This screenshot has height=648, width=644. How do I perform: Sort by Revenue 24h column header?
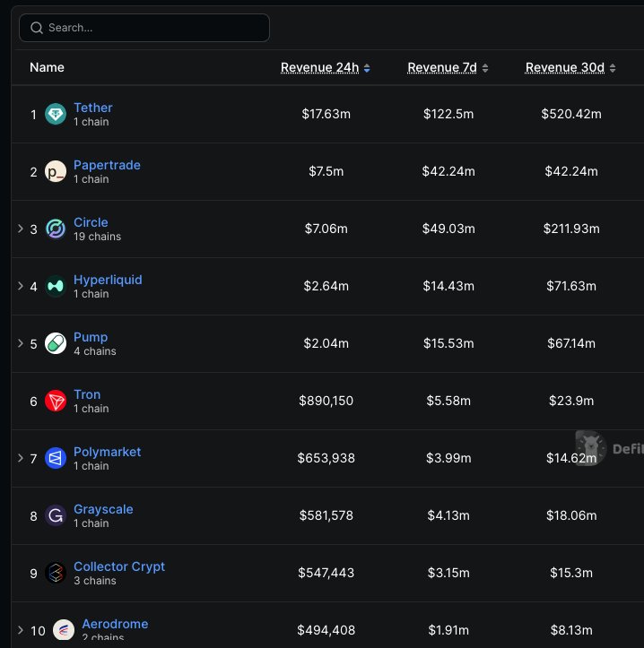point(319,67)
